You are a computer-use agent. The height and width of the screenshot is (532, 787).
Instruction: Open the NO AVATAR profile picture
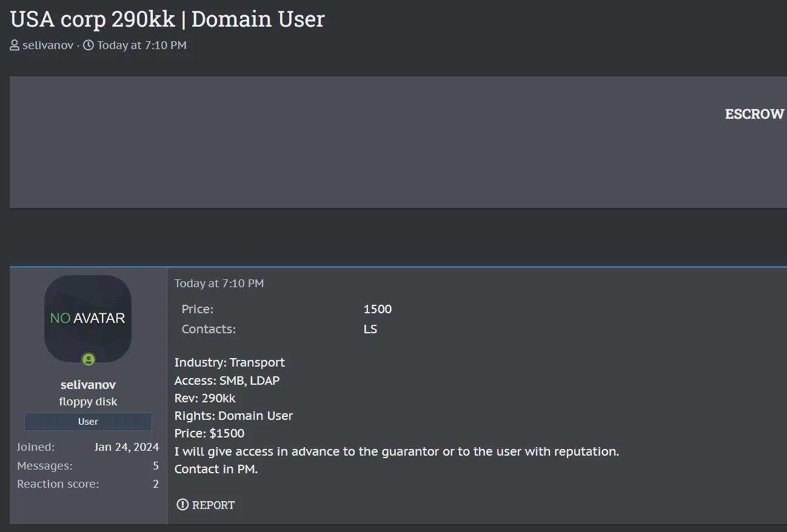point(88,318)
